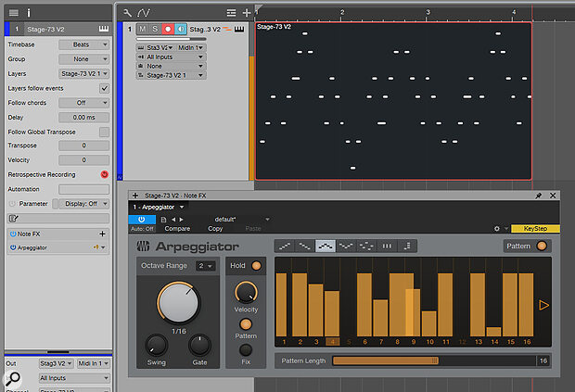Toggle the Hold switch
Viewport: 575px width, 392px height.
point(256,266)
